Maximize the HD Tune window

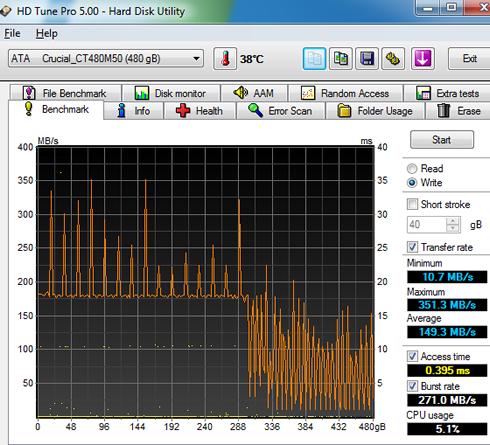pos(451,8)
